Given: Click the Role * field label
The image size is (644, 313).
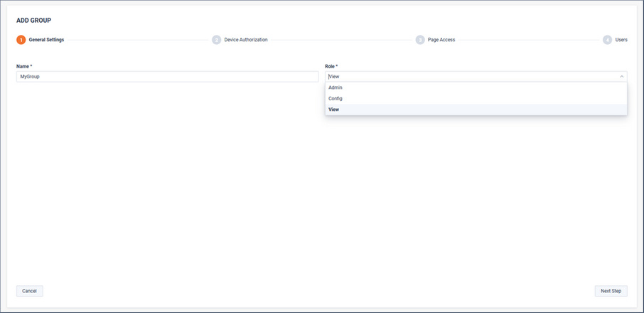Looking at the screenshot, I should [x=331, y=66].
